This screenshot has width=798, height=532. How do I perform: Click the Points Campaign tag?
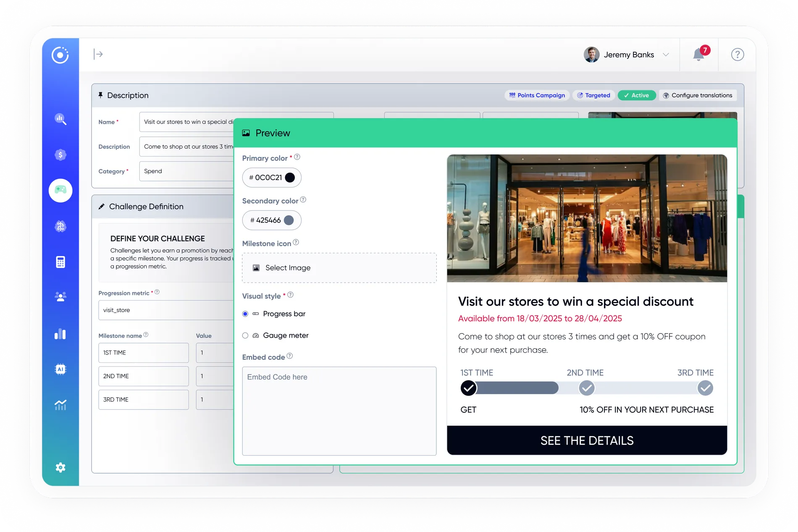click(537, 95)
